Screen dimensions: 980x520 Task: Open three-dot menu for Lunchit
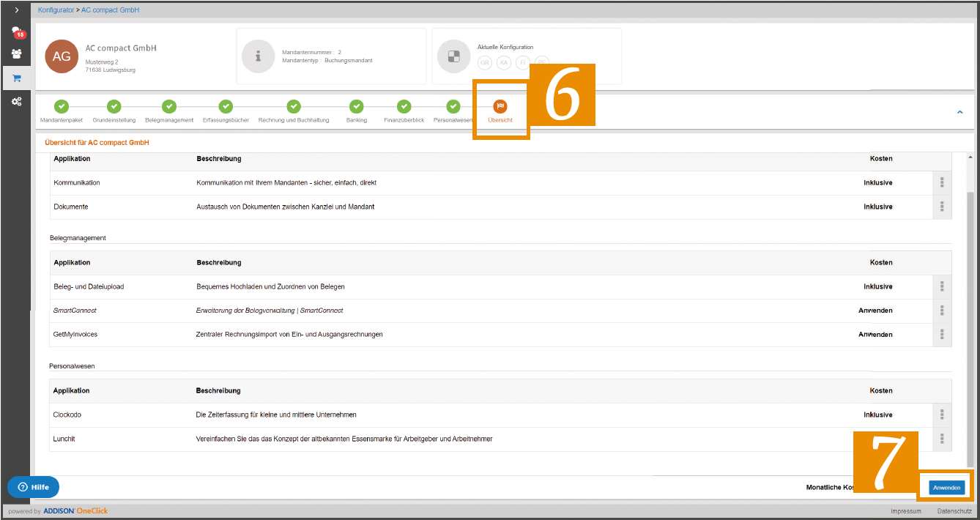click(x=942, y=439)
